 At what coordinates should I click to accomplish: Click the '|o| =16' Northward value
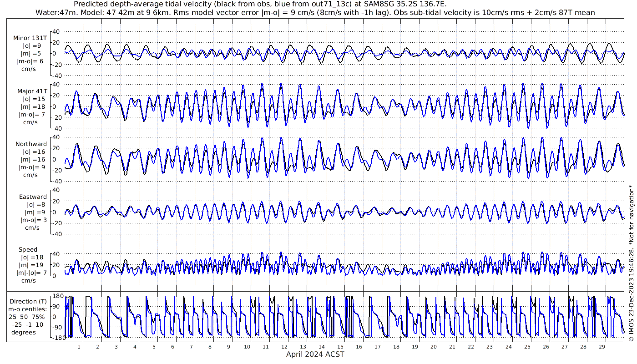click(x=34, y=152)
